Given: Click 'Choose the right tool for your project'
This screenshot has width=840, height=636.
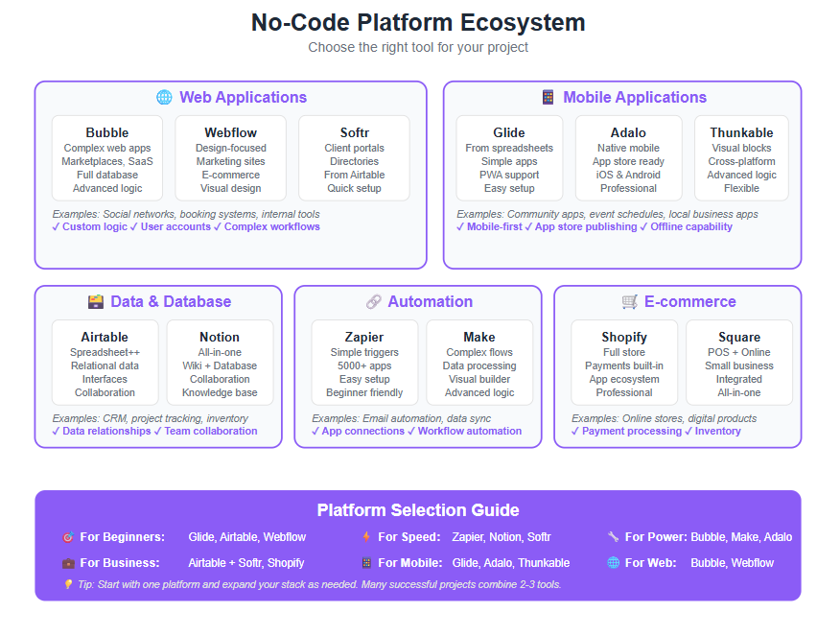Looking at the screenshot, I should coord(418,47).
